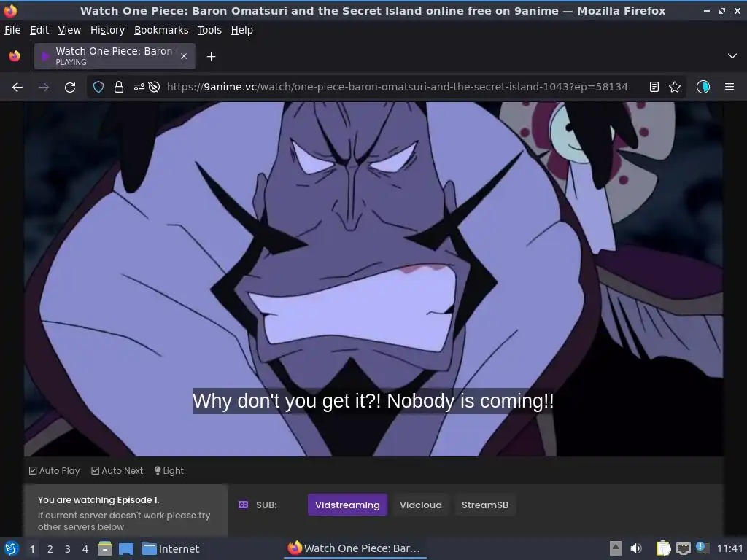Image resolution: width=747 pixels, height=560 pixels.
Task: Open the Dark Reader extension icon
Action: (703, 87)
